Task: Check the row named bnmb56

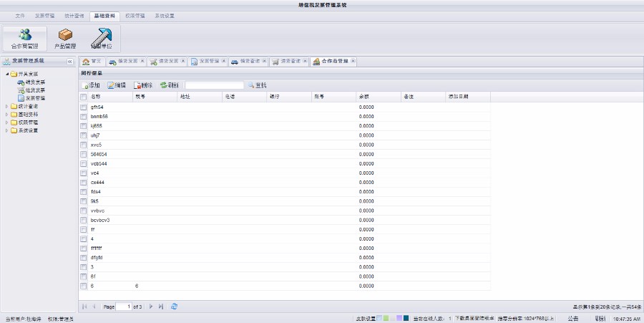Action: (84, 117)
